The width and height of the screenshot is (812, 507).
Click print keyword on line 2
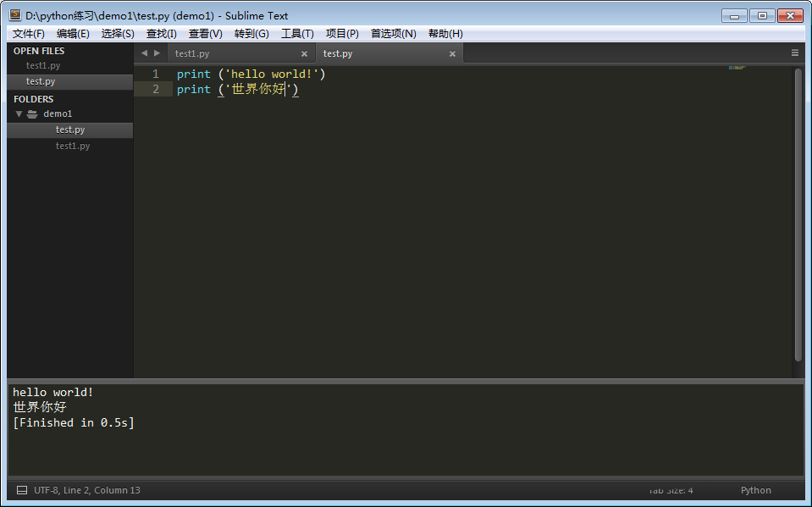pos(194,89)
